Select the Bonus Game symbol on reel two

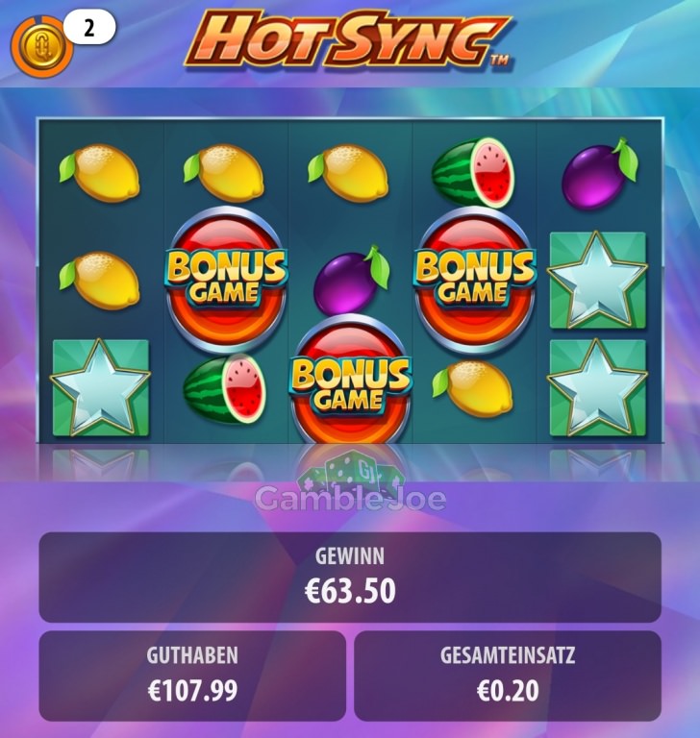[x=227, y=278]
